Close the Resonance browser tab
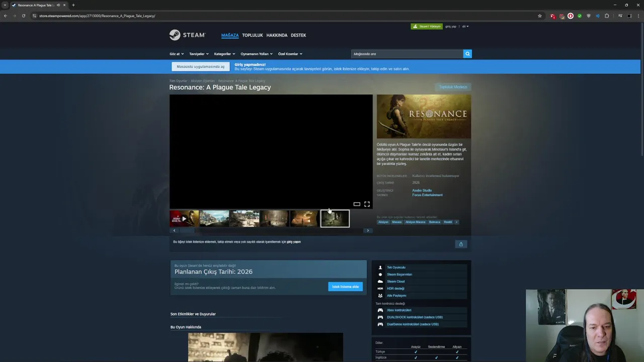 tap(64, 5)
